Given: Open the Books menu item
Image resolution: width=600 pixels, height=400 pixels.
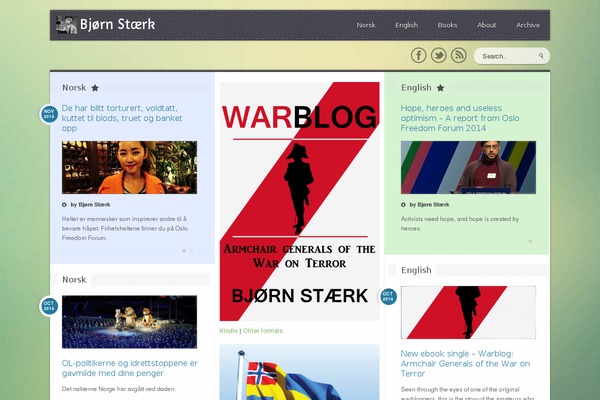Looking at the screenshot, I should pyautogui.click(x=447, y=25).
